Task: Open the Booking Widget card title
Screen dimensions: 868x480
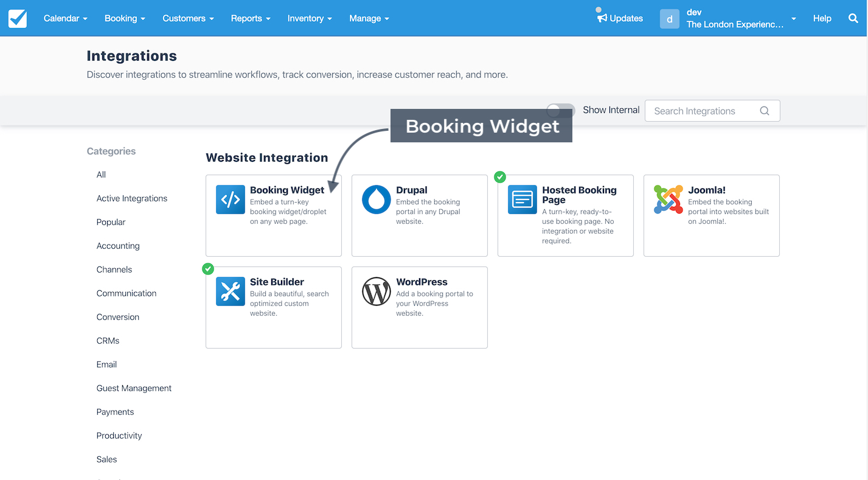Action: [x=287, y=190]
